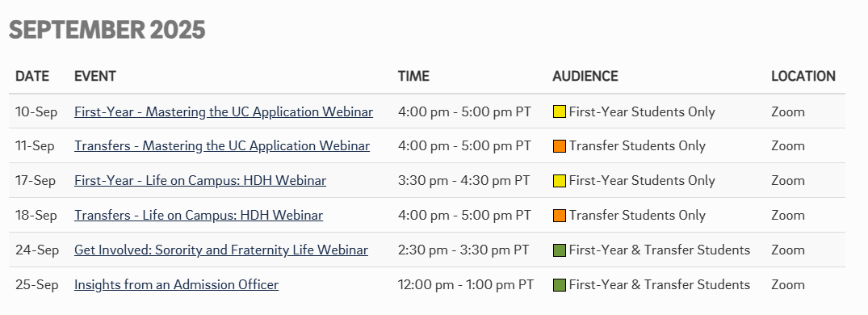
Task: Click orange swatch on 18-Sep row
Action: point(559,216)
